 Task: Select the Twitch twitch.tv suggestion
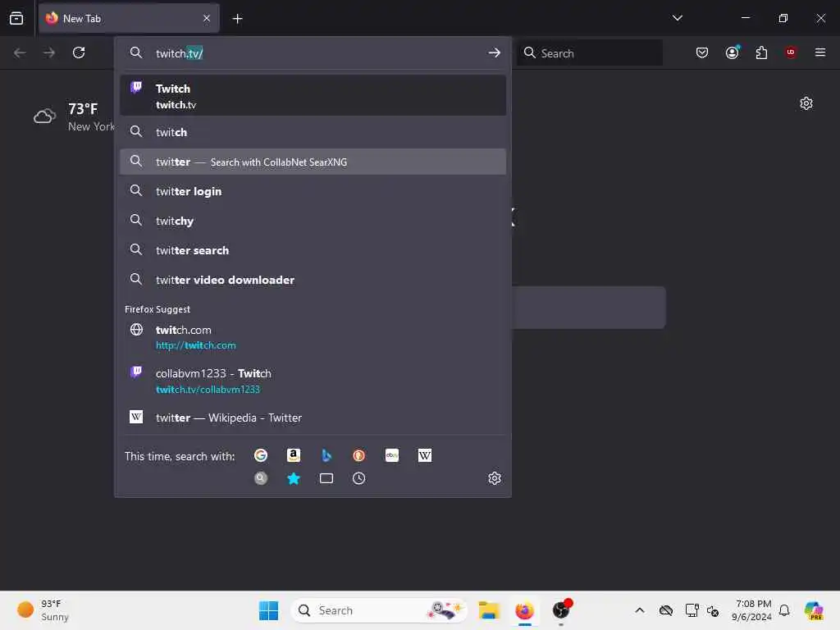[313, 96]
